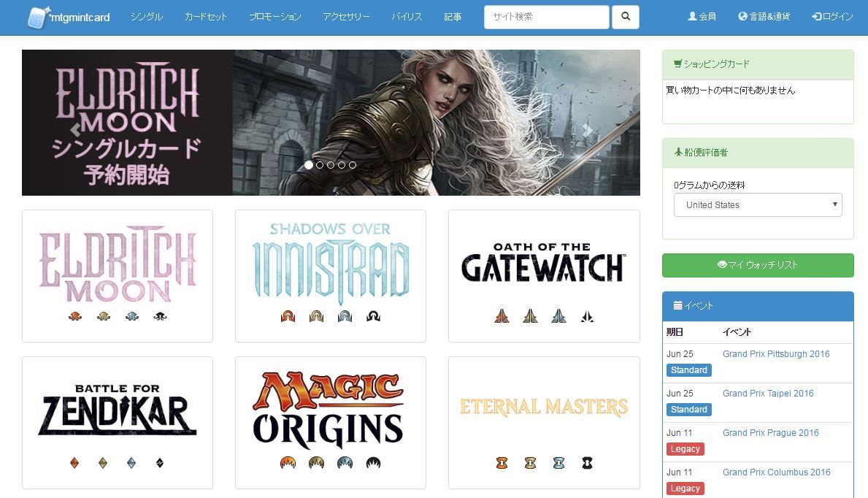Click Battle for Zendikar black common symbol
868x498 pixels.
click(x=160, y=462)
